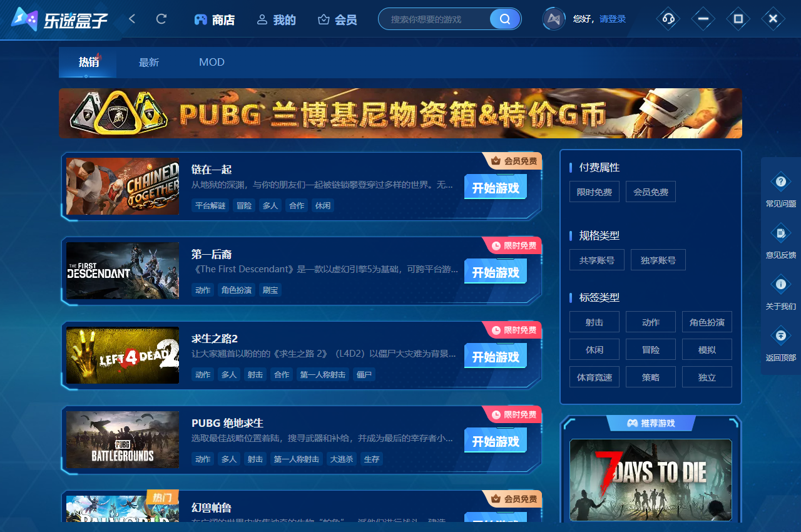
Task: Open The First Descendant game thumbnail
Action: point(123,270)
